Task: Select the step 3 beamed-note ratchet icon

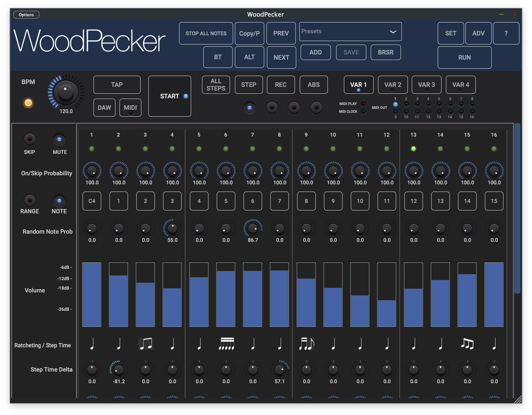Action: 145,345
